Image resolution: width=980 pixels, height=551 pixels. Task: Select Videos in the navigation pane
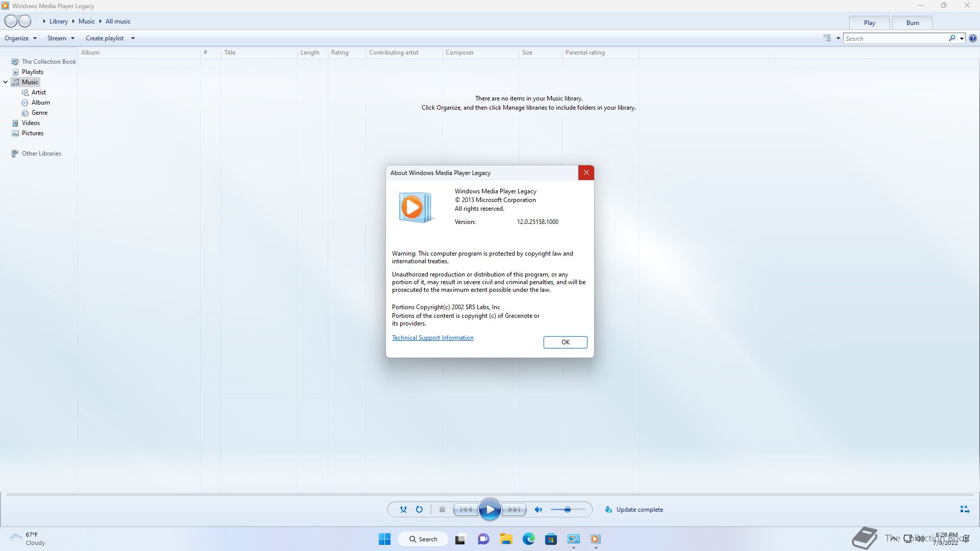click(26, 123)
